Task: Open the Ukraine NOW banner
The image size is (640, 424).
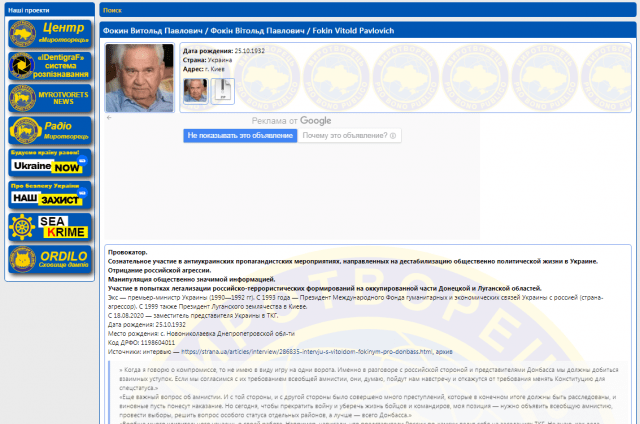Action: [x=50, y=162]
